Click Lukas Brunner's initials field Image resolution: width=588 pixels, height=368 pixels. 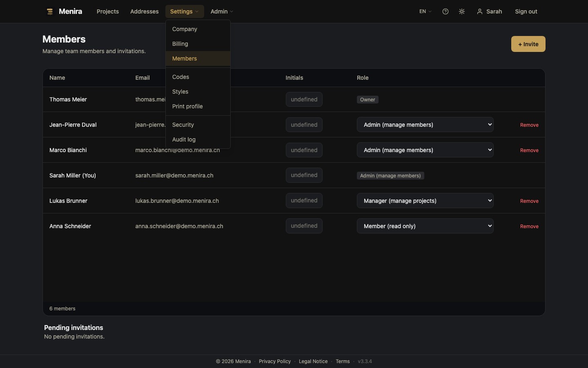pyautogui.click(x=304, y=200)
